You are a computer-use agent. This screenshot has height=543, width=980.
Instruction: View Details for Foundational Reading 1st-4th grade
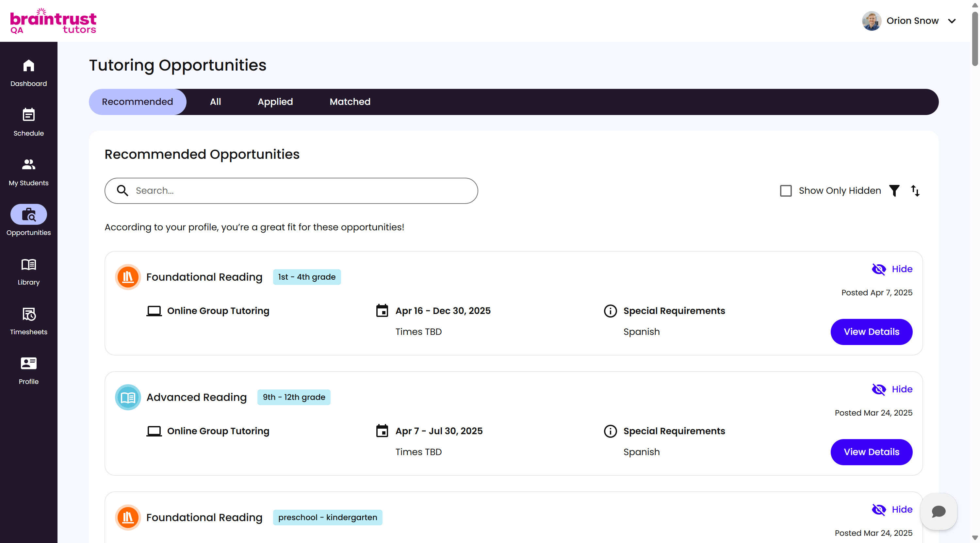pyautogui.click(x=871, y=332)
